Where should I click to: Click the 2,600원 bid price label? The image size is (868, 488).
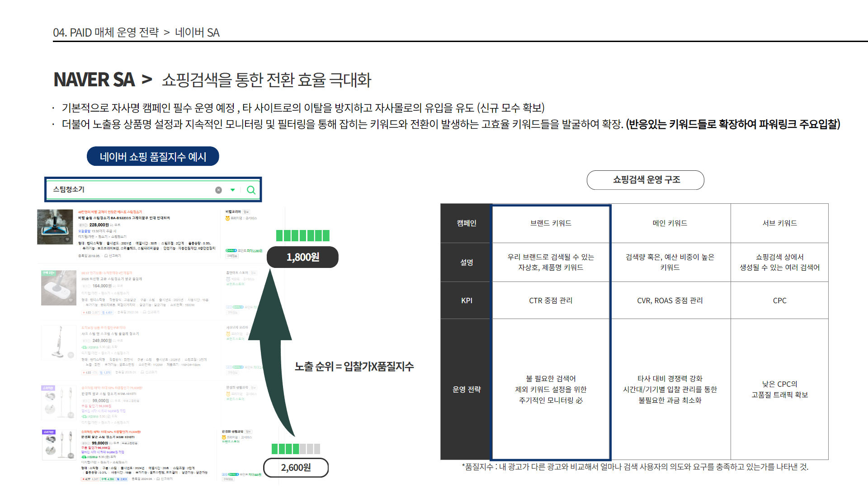tap(296, 468)
